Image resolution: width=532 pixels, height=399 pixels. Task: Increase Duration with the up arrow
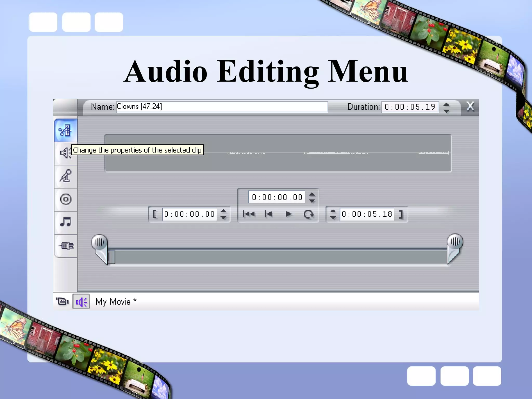(446, 104)
